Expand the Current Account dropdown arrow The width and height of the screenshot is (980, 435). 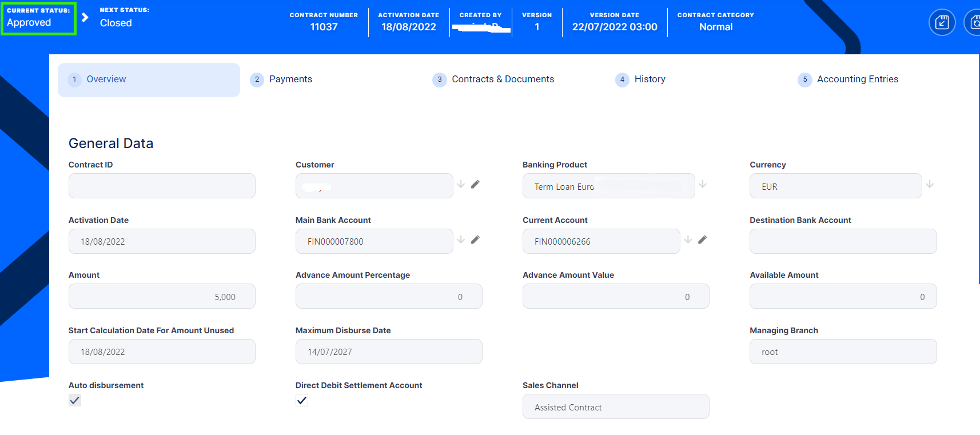[x=688, y=240]
